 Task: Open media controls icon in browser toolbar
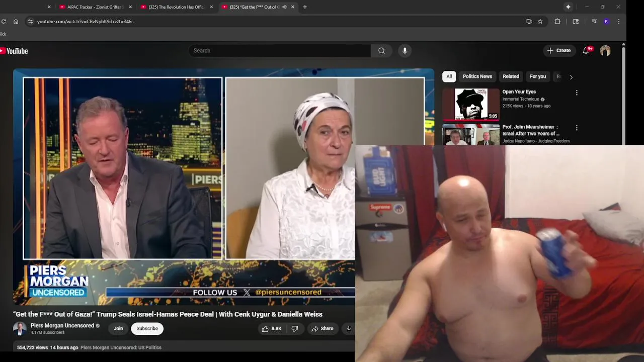coord(594,22)
